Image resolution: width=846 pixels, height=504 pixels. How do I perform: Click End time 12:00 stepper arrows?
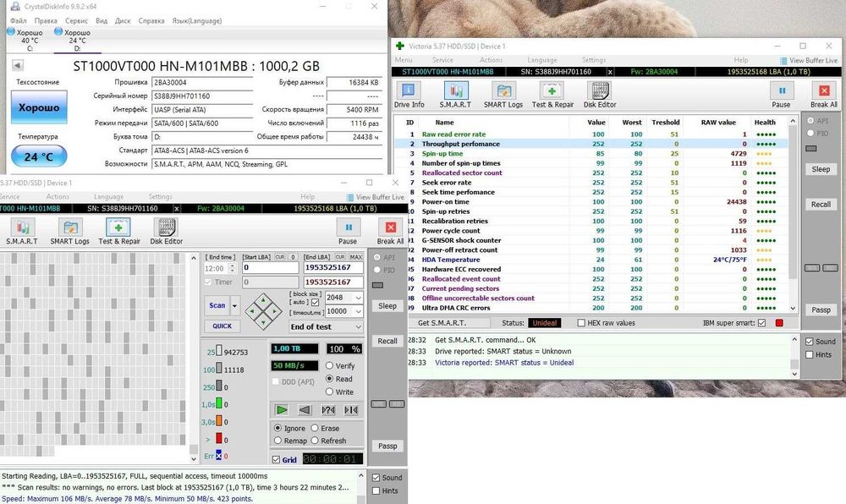coord(233,268)
